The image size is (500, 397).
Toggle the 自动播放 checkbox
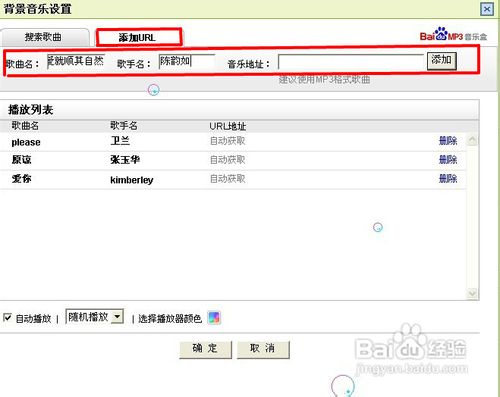pos(7,318)
